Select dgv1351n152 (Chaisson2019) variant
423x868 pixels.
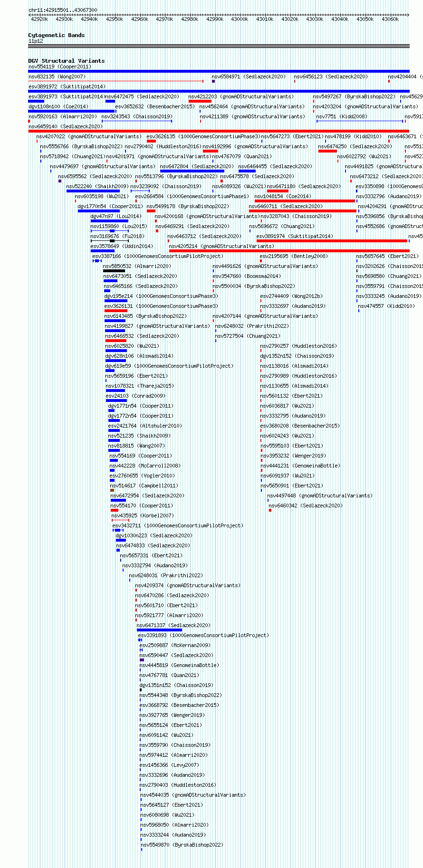point(176,686)
